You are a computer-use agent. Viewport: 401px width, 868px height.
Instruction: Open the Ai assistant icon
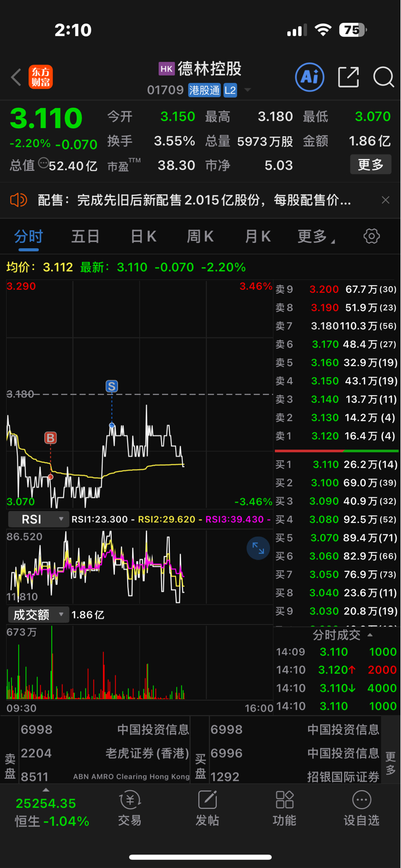tap(310, 77)
